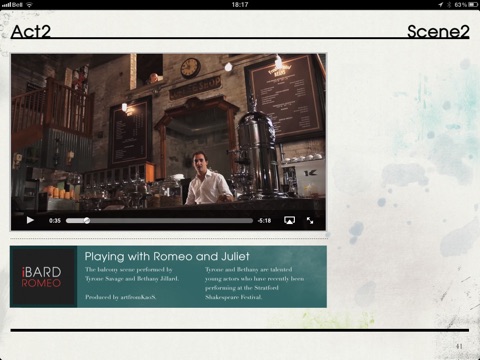
Task: Tap the Wi-Fi icon in status bar
Action: click(x=29, y=4)
